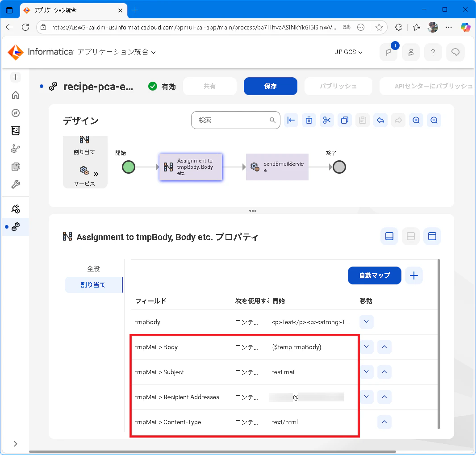Move tmpMail > Content-Type row up
The height and width of the screenshot is (455, 476).
point(384,422)
